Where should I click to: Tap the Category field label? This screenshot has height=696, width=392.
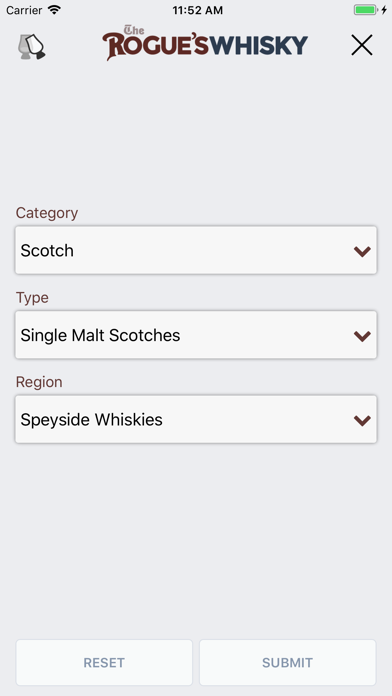pos(47,213)
